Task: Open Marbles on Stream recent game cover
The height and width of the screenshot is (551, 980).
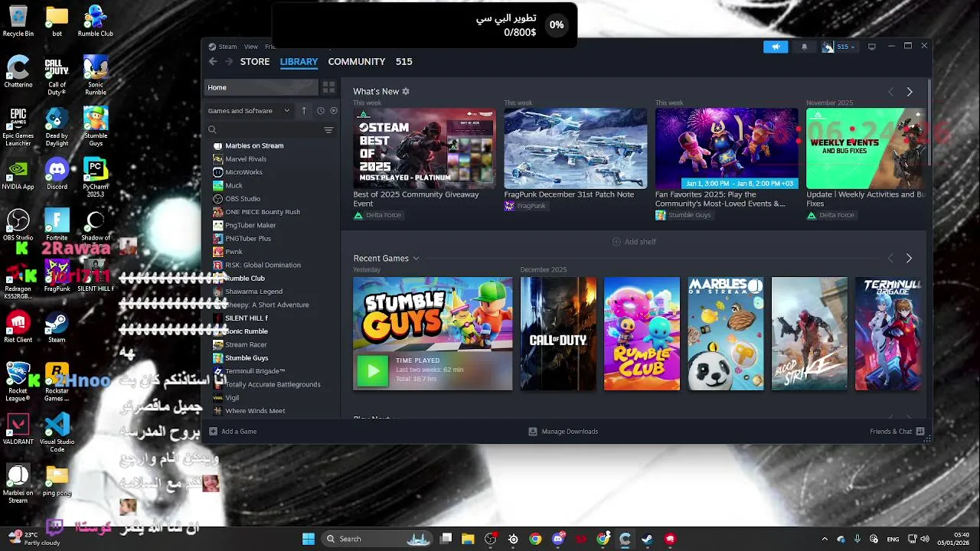Action: (726, 334)
